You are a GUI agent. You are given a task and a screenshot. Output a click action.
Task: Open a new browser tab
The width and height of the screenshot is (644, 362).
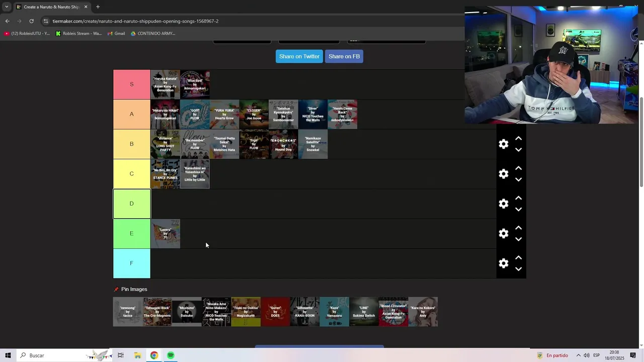pyautogui.click(x=98, y=7)
